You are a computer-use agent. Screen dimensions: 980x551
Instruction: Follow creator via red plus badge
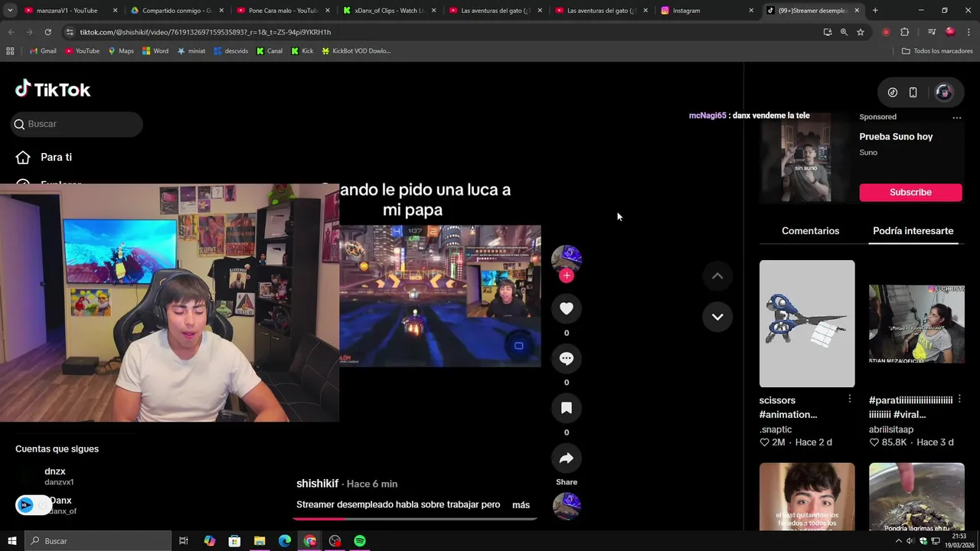567,275
